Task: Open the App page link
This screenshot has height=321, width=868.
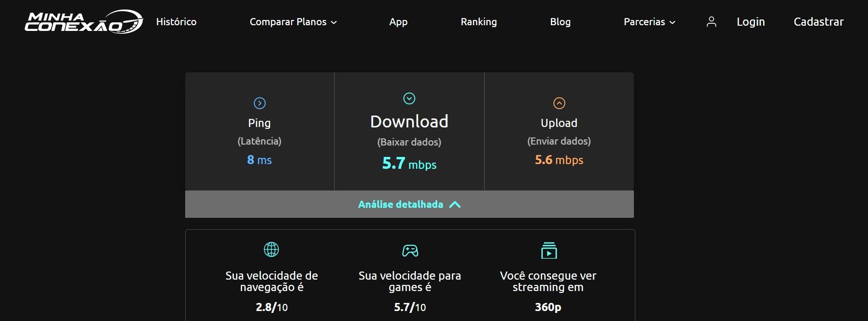Action: [398, 22]
